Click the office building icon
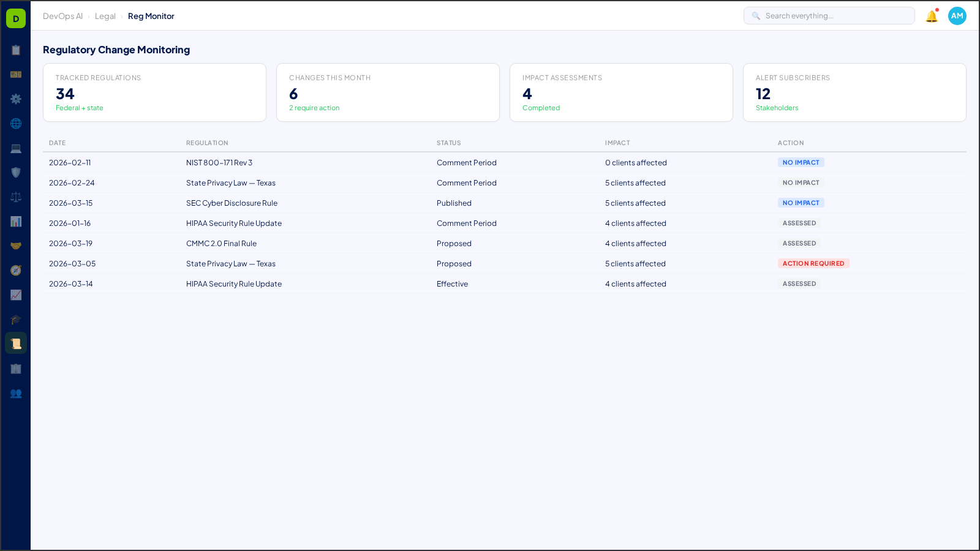Screen dimensions: 980x551 pyautogui.click(x=16, y=369)
